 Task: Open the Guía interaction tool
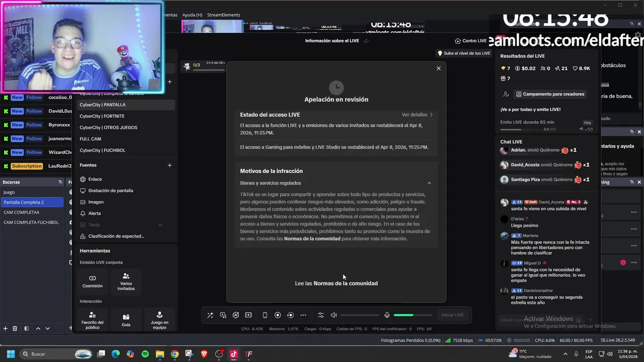click(x=126, y=320)
